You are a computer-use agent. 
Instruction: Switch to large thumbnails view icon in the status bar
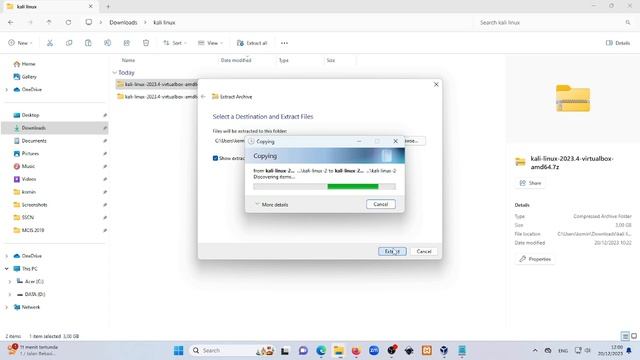[634, 336]
